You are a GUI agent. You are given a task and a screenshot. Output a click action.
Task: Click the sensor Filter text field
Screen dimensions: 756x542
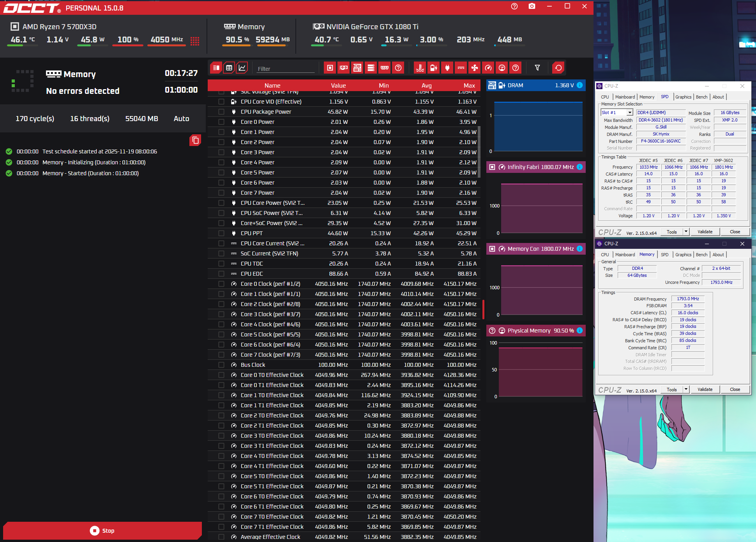(285, 69)
